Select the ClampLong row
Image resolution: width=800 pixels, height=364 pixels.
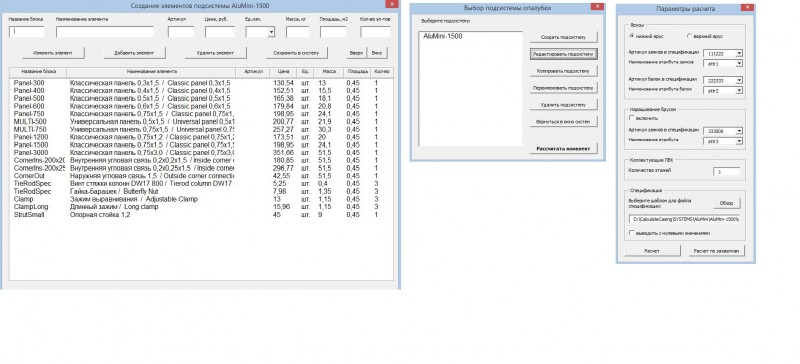tap(202, 207)
